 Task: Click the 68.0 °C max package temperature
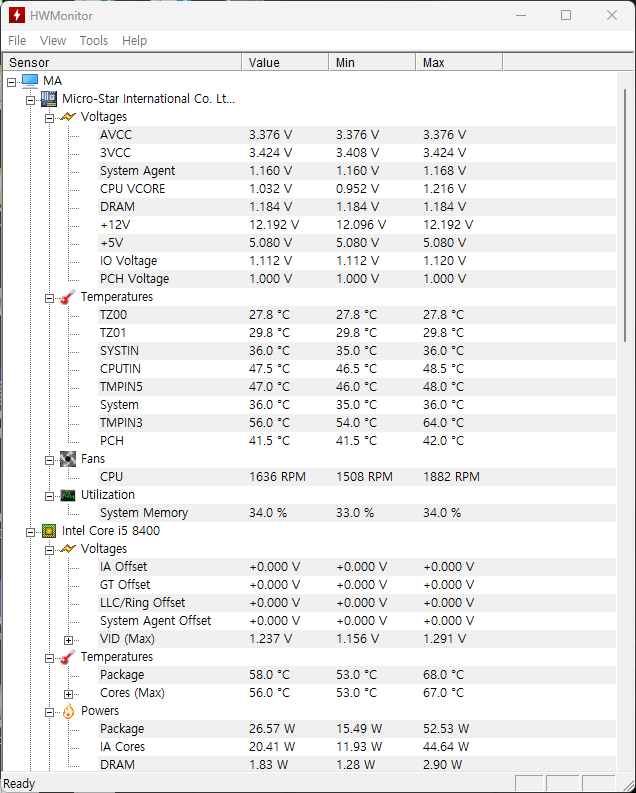(x=443, y=675)
